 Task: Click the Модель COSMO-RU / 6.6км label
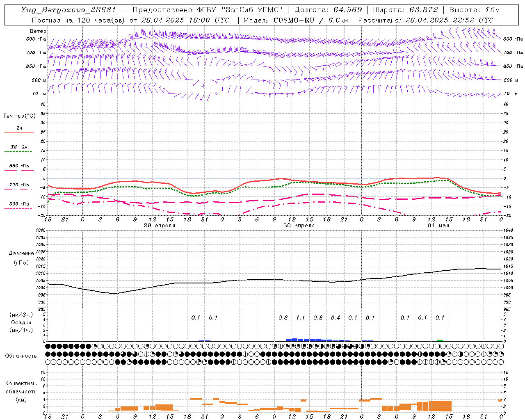[x=296, y=20]
